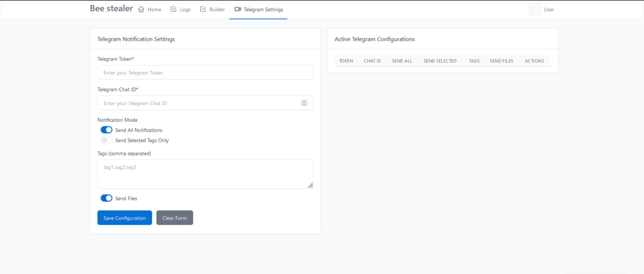Click the Chat ID number stepper arrows
Screen dimensions: 644x274
pyautogui.click(x=304, y=103)
